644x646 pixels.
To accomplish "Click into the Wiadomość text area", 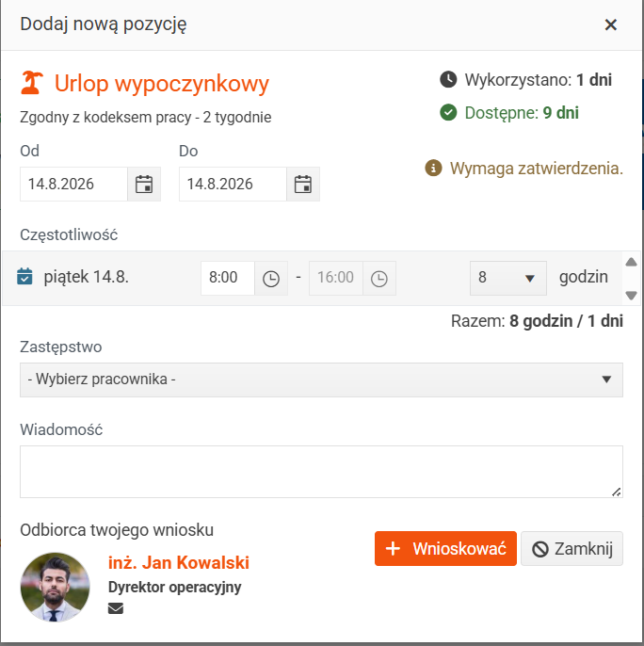I will point(321,472).
